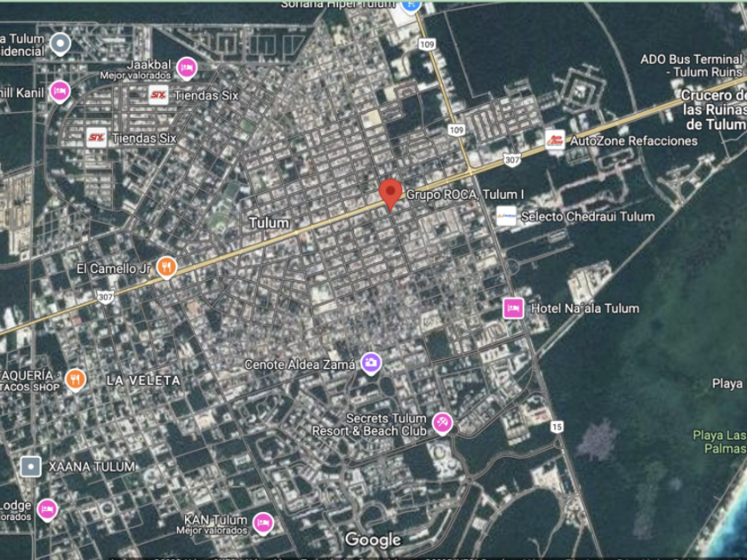Select the Jaakbal hotel marker icon
The image size is (747, 560).
187,68
